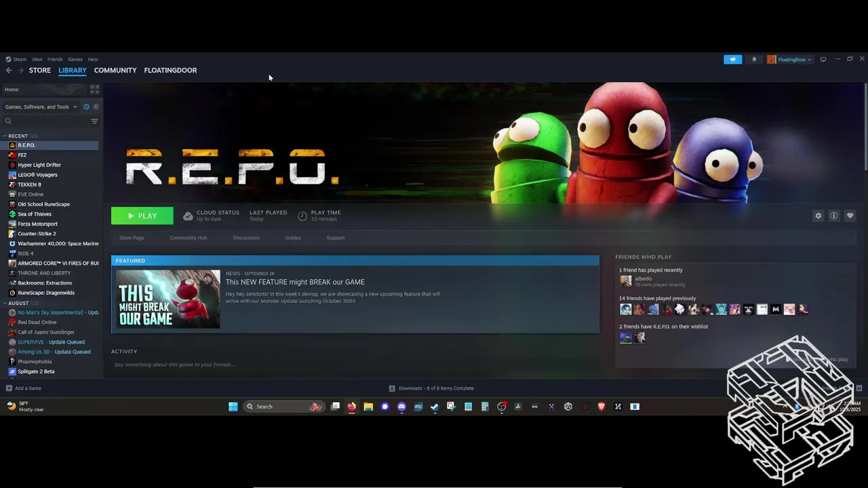Open the featured news thumbnail image
Viewport: 868px width, 488px height.
pyautogui.click(x=168, y=299)
